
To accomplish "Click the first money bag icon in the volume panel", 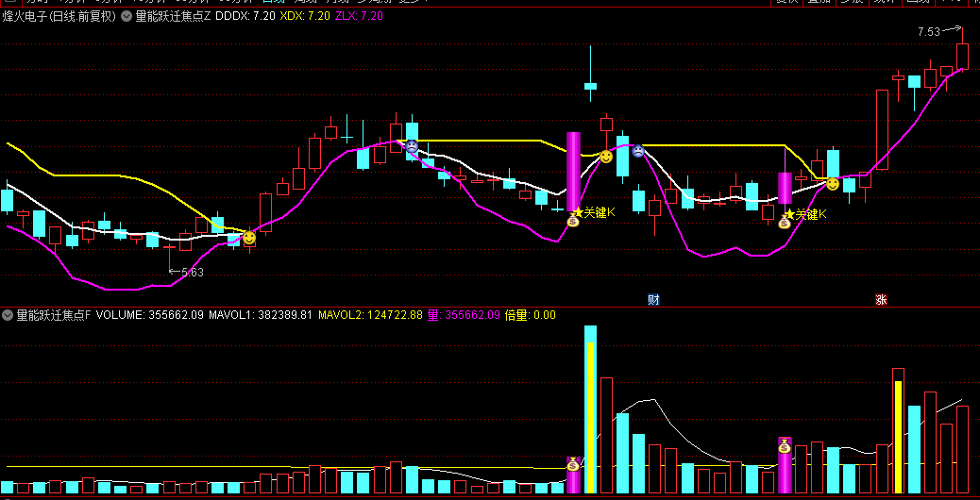I will click(573, 464).
